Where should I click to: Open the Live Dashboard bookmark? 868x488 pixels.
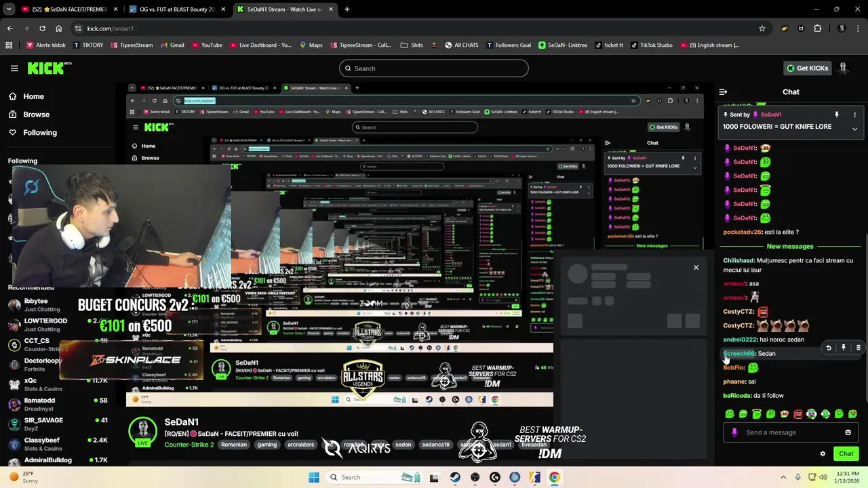(x=260, y=45)
